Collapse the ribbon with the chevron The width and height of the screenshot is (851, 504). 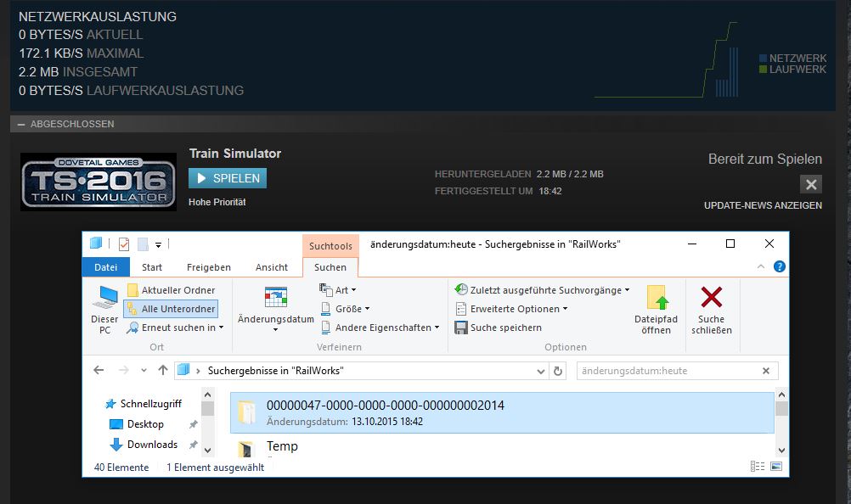[761, 266]
